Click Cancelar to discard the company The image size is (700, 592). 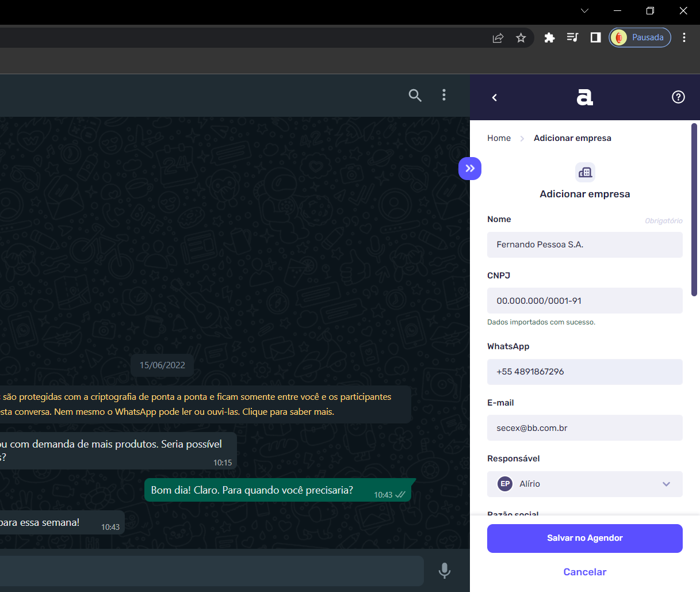[x=584, y=572]
